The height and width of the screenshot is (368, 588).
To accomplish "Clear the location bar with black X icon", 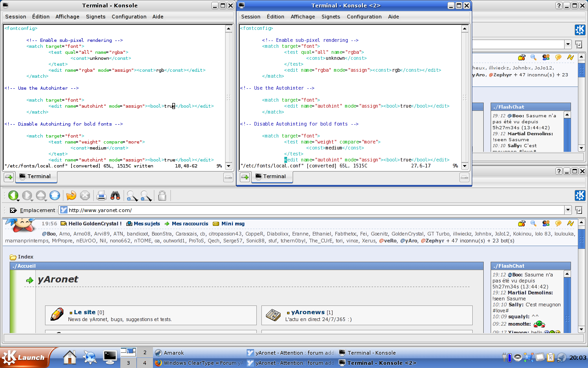I will point(13,210).
